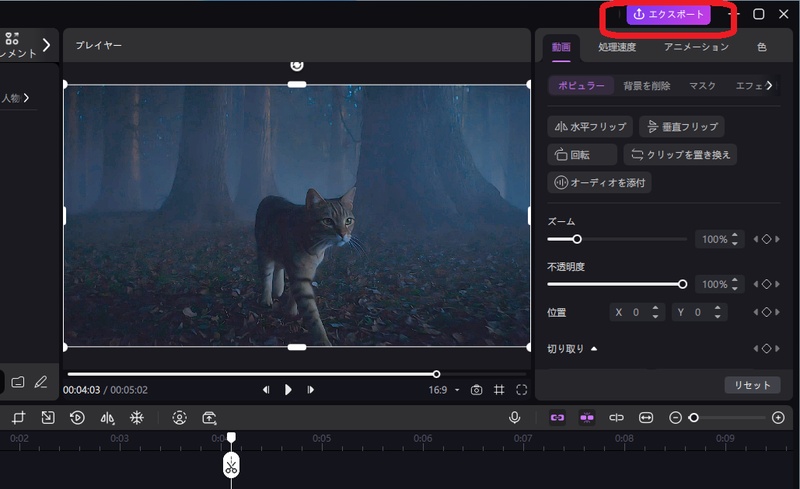
Task: Click the position X value field
Action: coord(636,312)
